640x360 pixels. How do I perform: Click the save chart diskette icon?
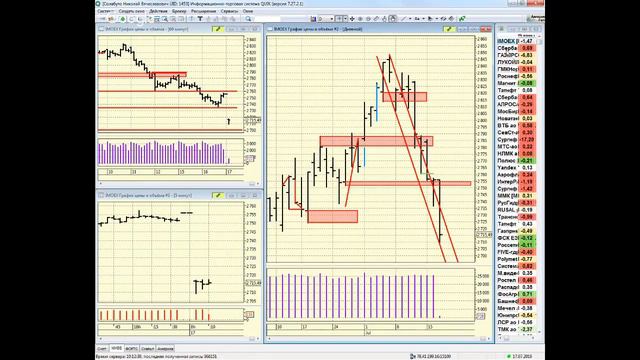point(313,19)
